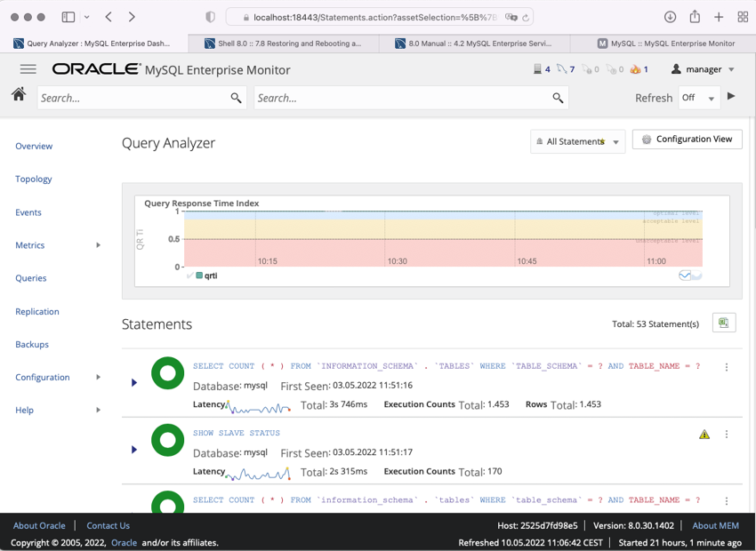Expand the Metrics submenu arrow

click(x=99, y=245)
